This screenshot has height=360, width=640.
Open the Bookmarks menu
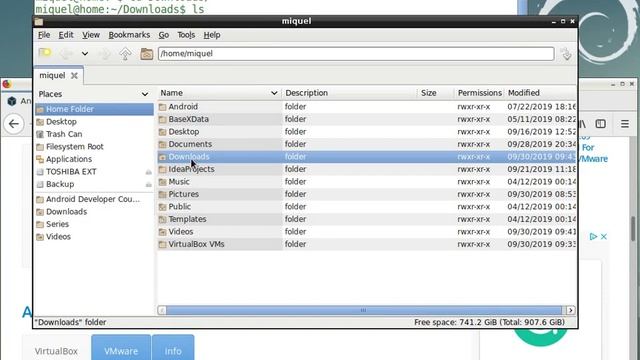pyautogui.click(x=129, y=35)
